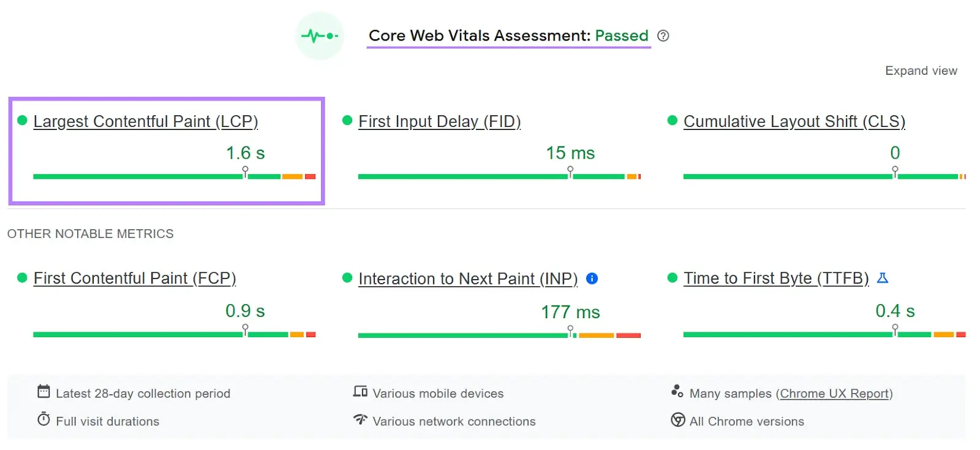Click the mobile devices icon
The image size is (980, 450).
point(360,391)
